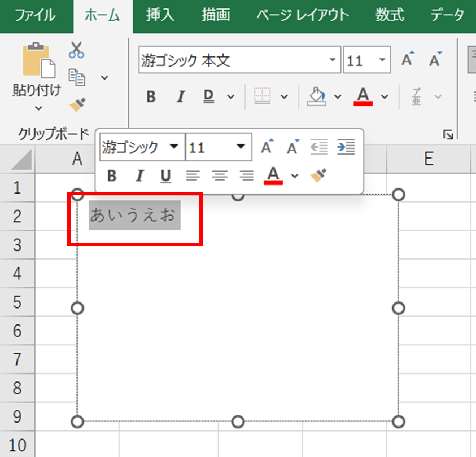This screenshot has height=457, width=476.
Task: Click the Copy icon in clipboard group
Action: coord(76,77)
